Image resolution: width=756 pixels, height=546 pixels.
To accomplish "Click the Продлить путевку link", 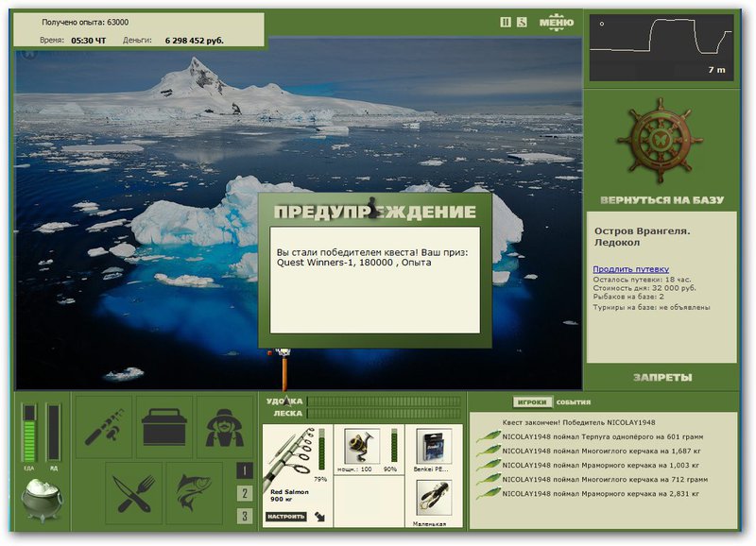I will click(x=630, y=269).
